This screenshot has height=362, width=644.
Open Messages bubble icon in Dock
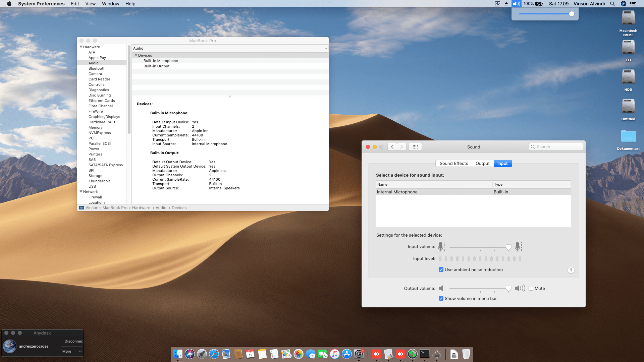coord(311,354)
